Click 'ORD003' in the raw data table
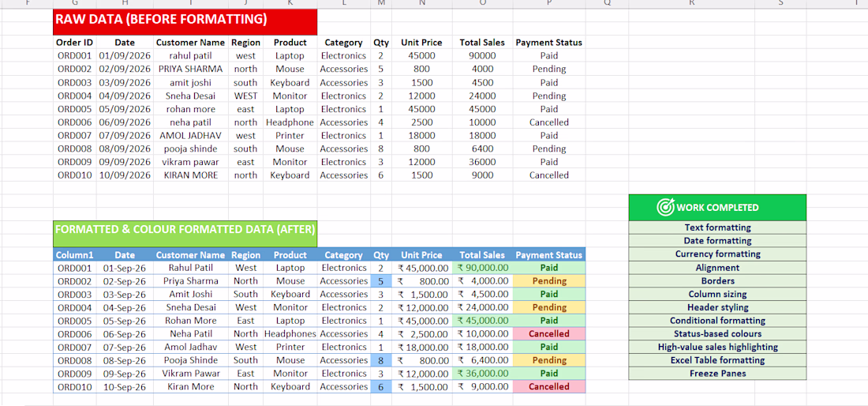 point(75,82)
